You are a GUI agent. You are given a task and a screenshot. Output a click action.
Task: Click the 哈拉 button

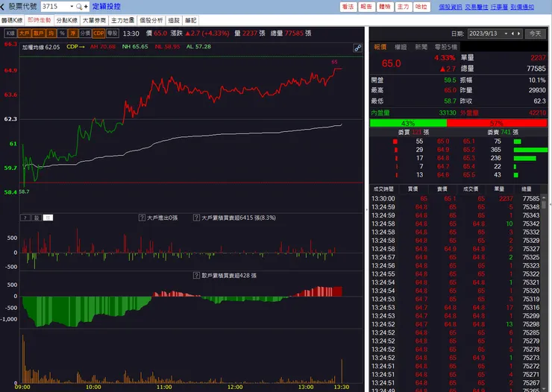point(421,7)
